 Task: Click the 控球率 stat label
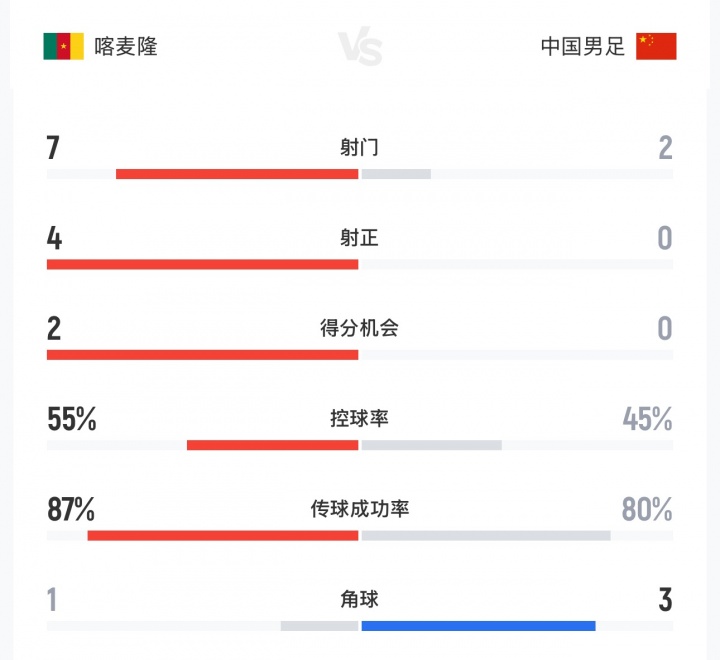pos(359,418)
